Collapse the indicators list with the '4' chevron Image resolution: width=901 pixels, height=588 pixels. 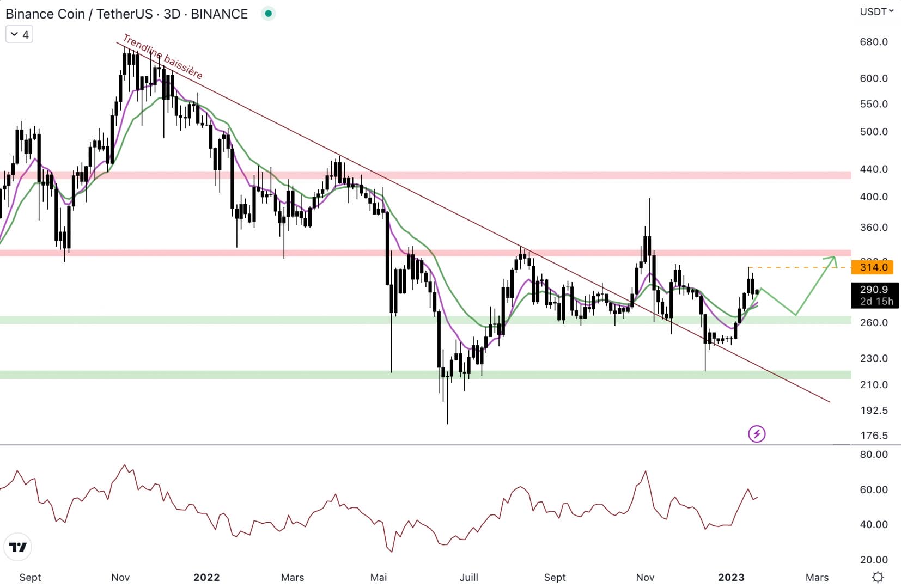pos(18,34)
